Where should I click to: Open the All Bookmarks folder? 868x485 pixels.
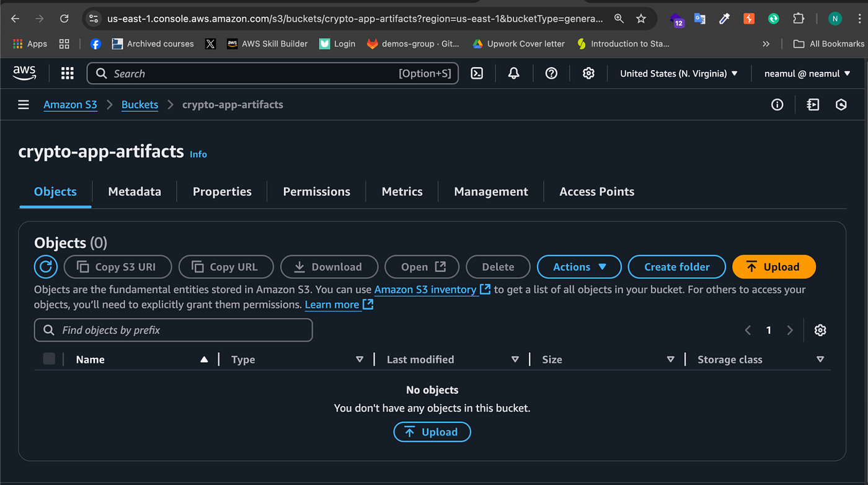coord(828,44)
